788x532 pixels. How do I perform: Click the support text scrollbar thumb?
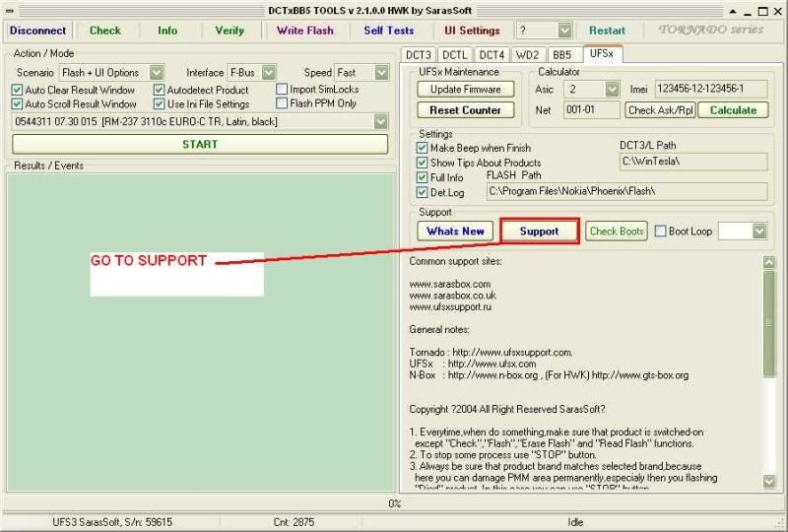769,323
